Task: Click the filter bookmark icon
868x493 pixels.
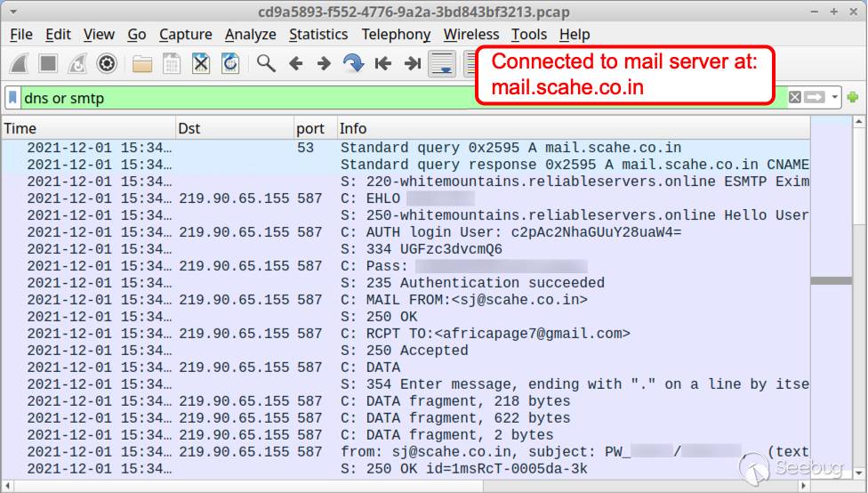Action: click(12, 98)
